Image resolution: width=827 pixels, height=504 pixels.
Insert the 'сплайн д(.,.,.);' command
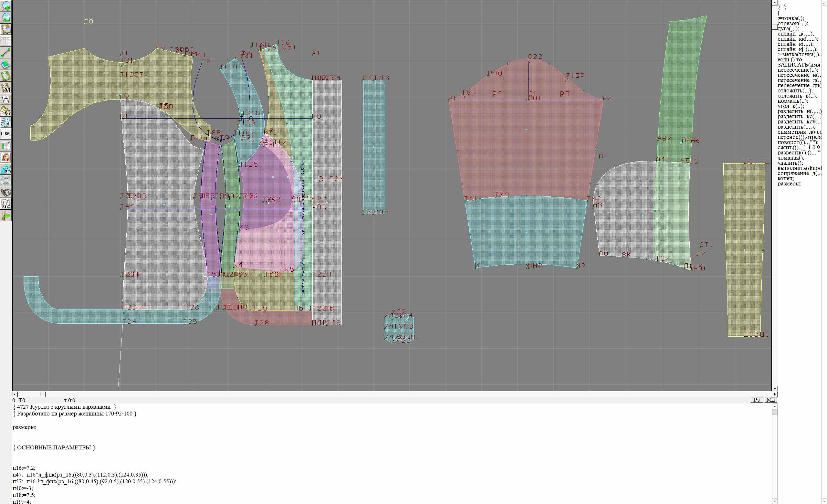tap(795, 34)
